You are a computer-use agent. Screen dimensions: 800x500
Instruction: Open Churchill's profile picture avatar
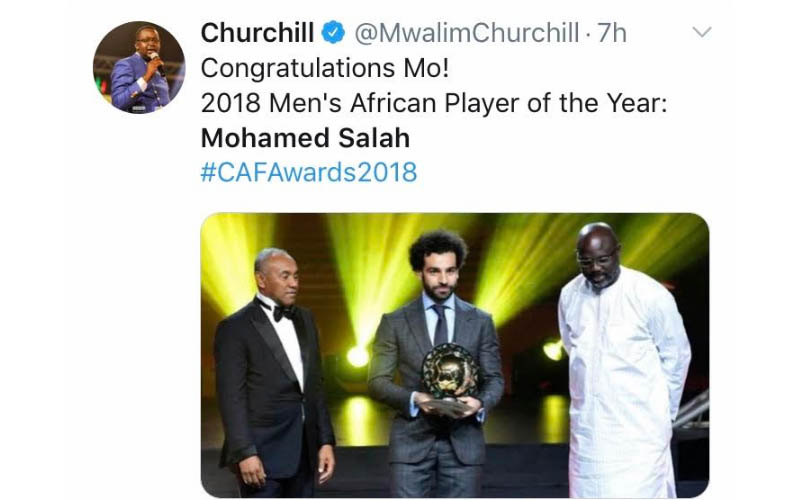(139, 67)
